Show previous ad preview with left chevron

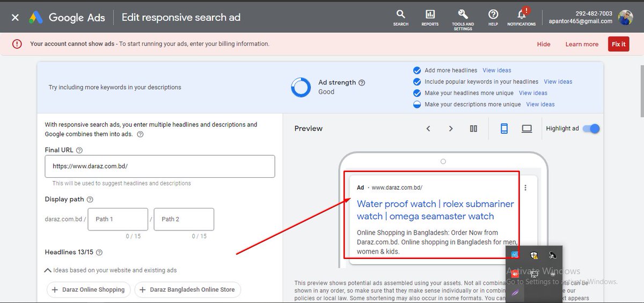(428, 129)
